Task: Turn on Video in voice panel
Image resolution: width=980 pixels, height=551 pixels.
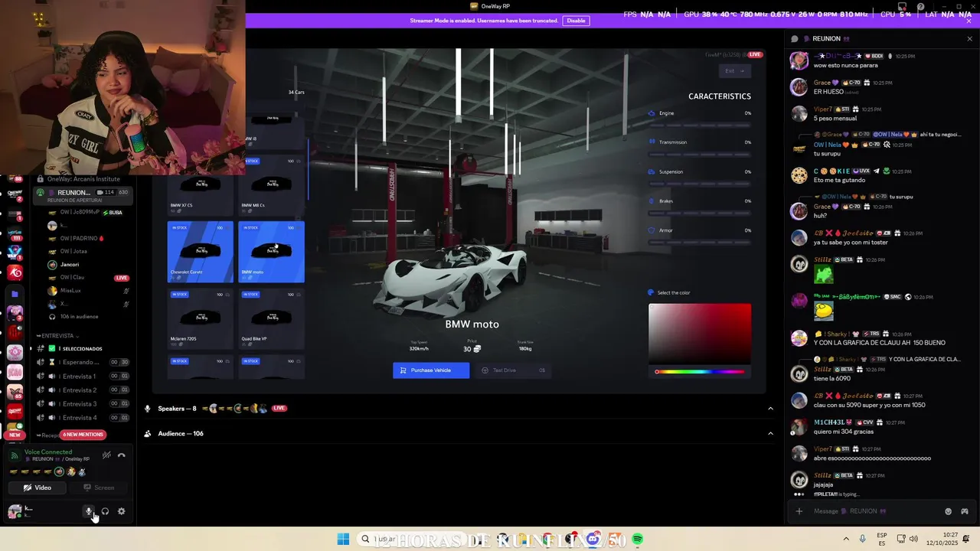Action: [x=37, y=487]
